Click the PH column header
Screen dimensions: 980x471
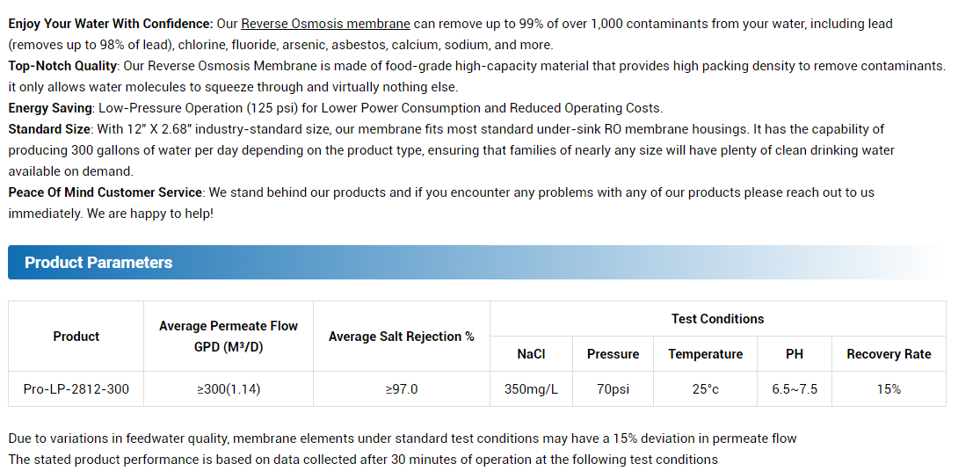(x=795, y=354)
